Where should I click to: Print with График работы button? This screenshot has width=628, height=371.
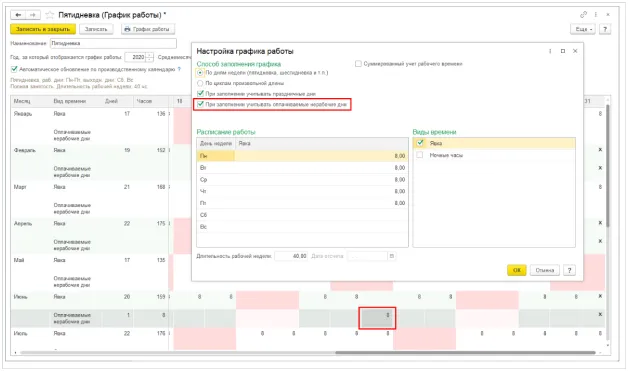point(148,29)
